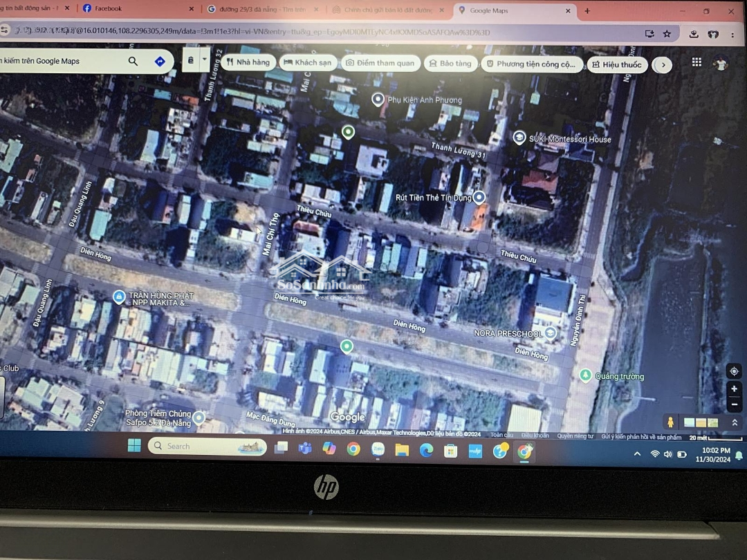Image resolution: width=747 pixels, height=560 pixels.
Task: Select the Điểm tham quan chip
Action: click(x=380, y=63)
